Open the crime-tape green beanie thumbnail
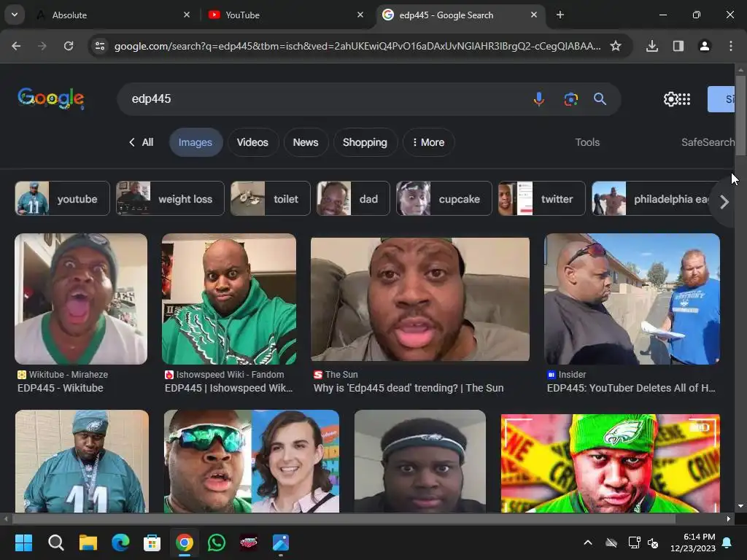747x560 pixels. (611, 463)
